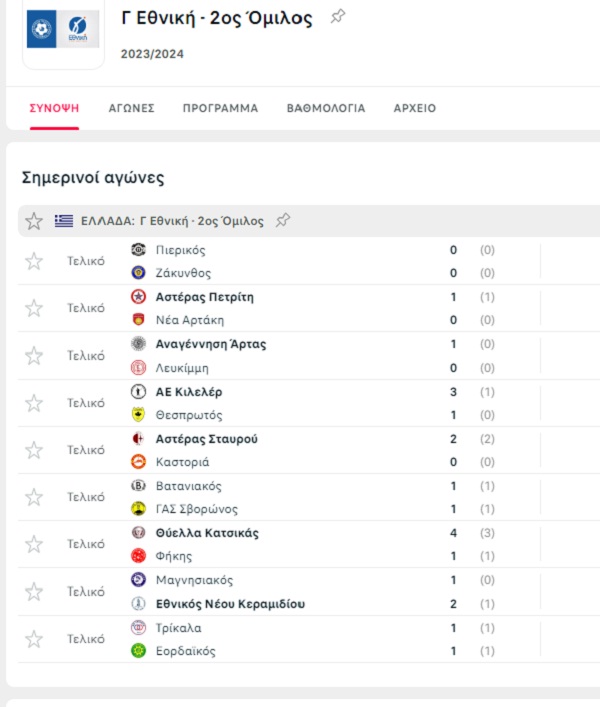Screen dimensions: 600x707
Task: Switch to the ΑΓΩΝΕΣ tab
Action: [x=131, y=108]
